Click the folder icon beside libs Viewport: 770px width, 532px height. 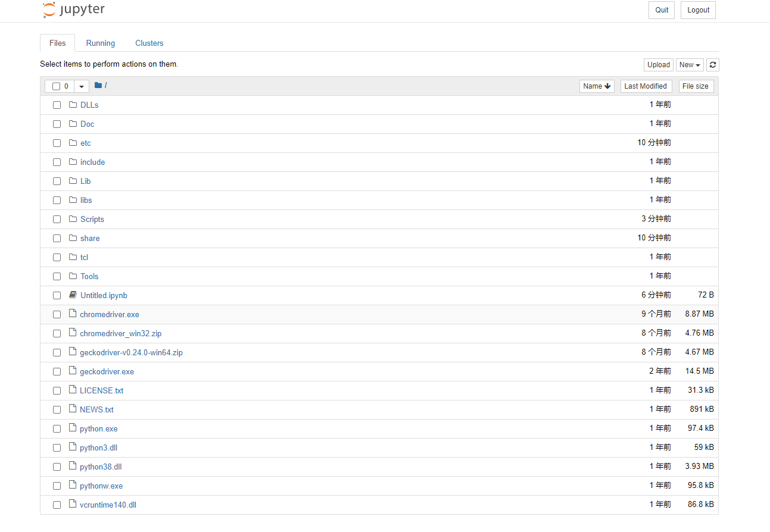click(x=73, y=200)
